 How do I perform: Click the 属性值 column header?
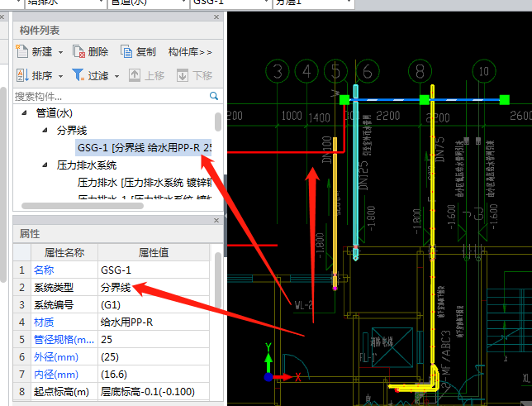(154, 252)
